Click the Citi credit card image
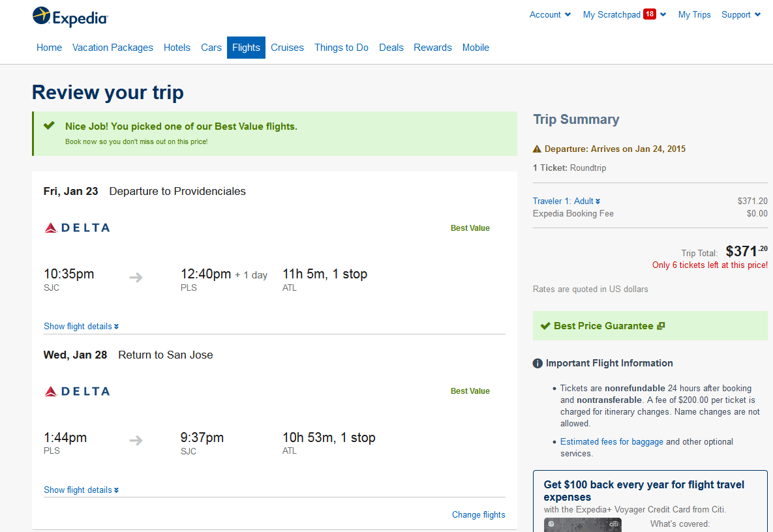Image resolution: width=773 pixels, height=532 pixels. (583, 525)
